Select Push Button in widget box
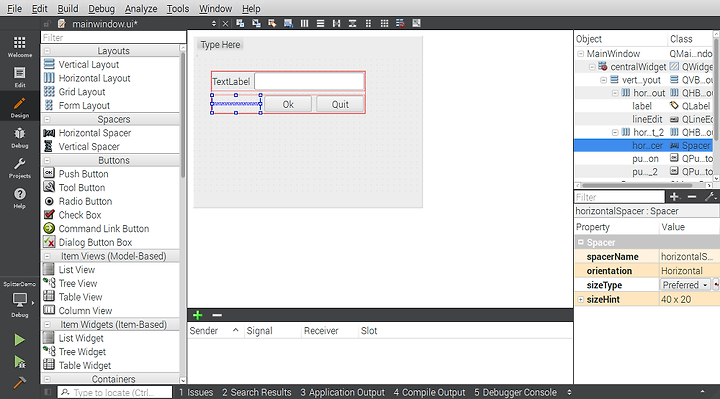Image resolution: width=720 pixels, height=399 pixels. pyautogui.click(x=83, y=174)
